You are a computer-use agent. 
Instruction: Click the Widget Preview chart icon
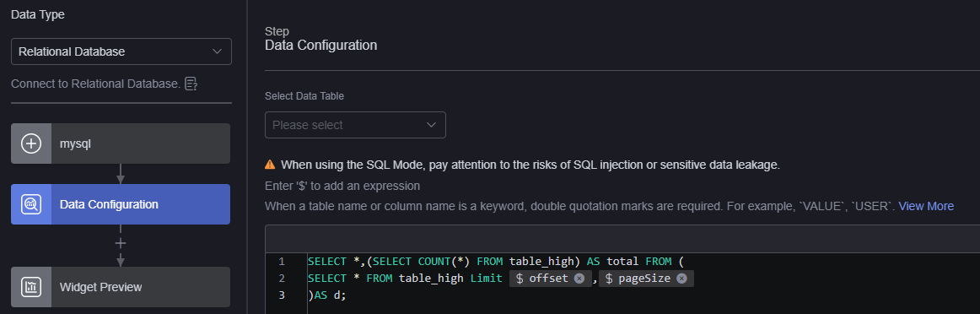click(x=31, y=287)
